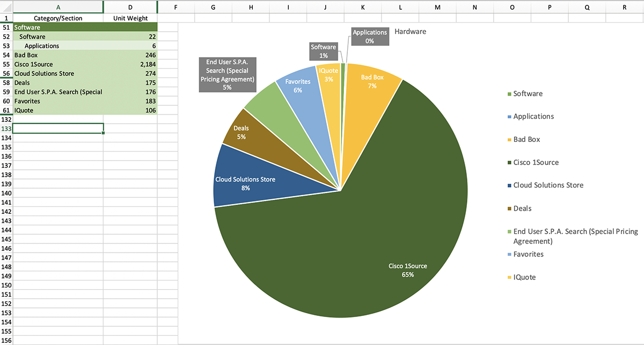Select the IQuote cell in row 61

tap(58, 110)
